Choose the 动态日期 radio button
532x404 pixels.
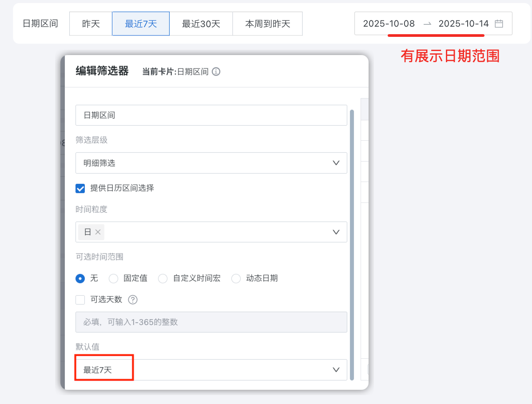pyautogui.click(x=236, y=279)
